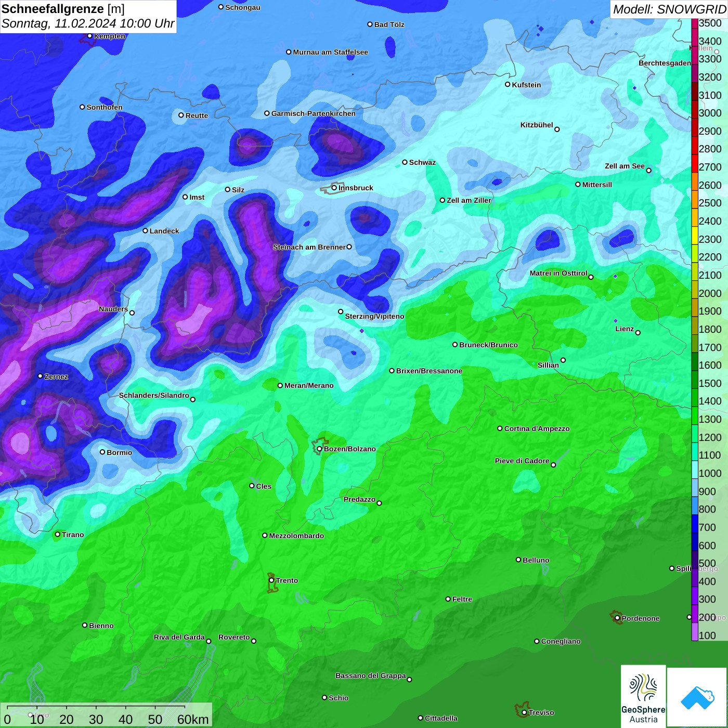Screen dimensions: 728x728
Task: Click the "Murnau am Staffelsee" label
Action: click(331, 52)
